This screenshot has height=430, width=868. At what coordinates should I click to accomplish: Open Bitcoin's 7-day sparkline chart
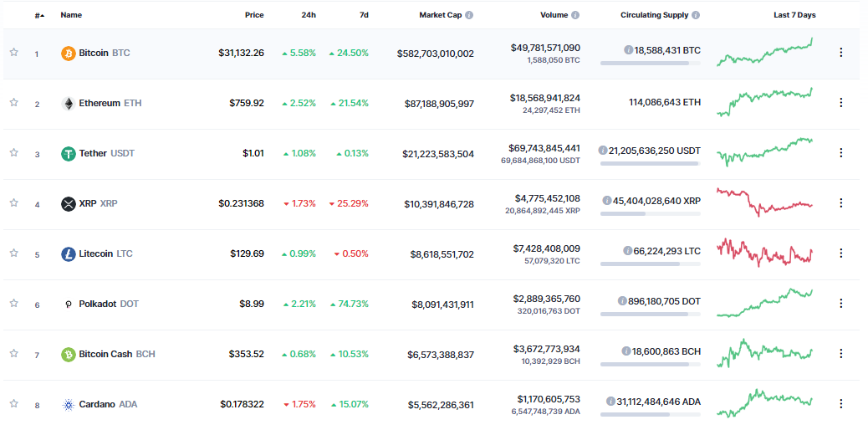point(764,52)
